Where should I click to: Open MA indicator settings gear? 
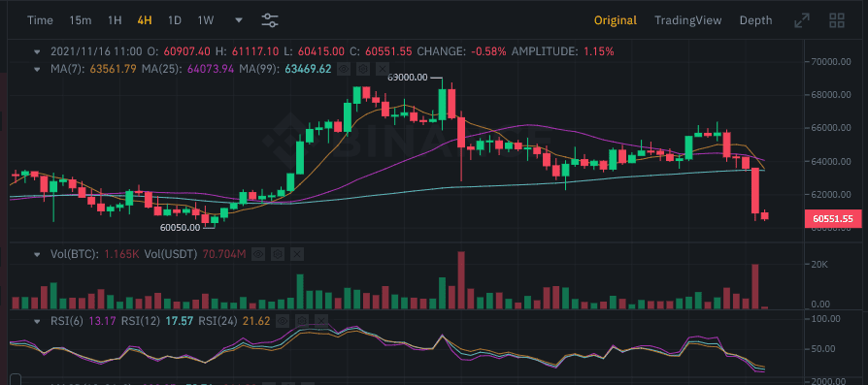click(363, 69)
